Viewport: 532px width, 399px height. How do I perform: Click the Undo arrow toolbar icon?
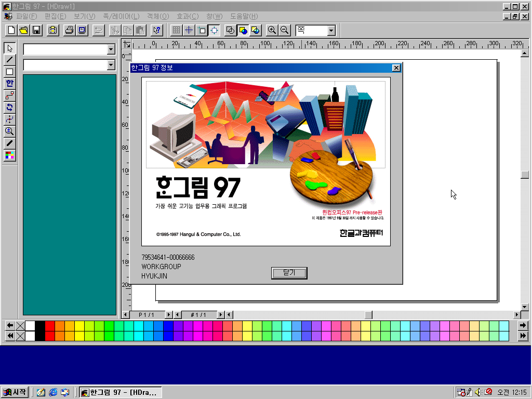pos(98,30)
